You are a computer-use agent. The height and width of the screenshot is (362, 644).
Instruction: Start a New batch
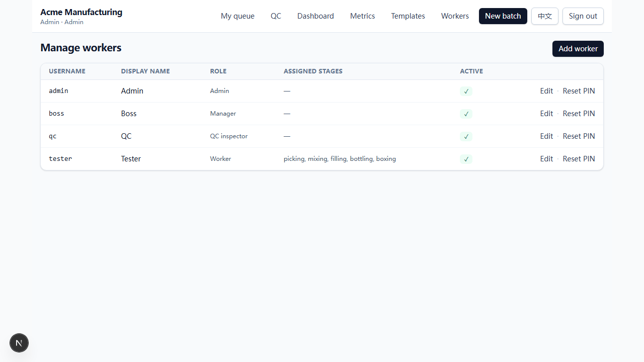click(503, 16)
